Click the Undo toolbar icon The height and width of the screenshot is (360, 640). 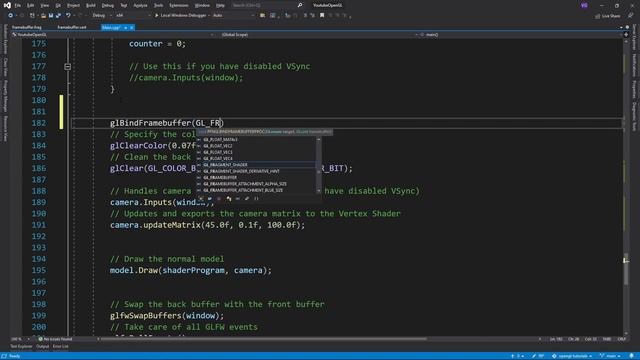pos(68,16)
